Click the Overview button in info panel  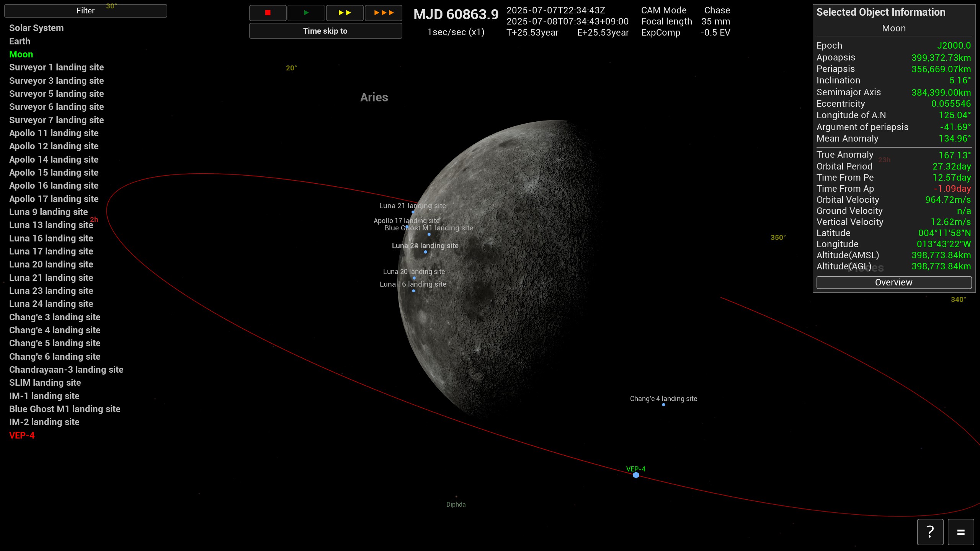894,282
